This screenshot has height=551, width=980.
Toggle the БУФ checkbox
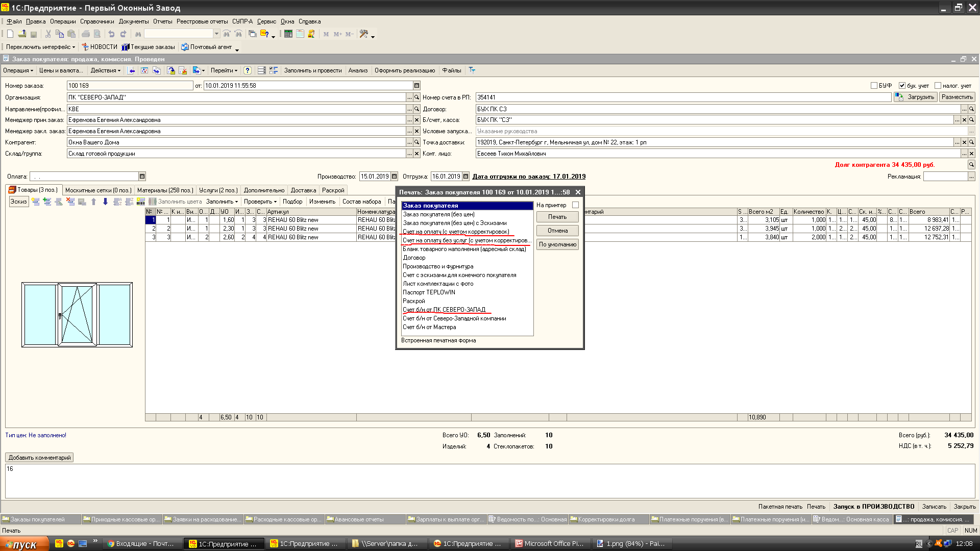coord(874,86)
